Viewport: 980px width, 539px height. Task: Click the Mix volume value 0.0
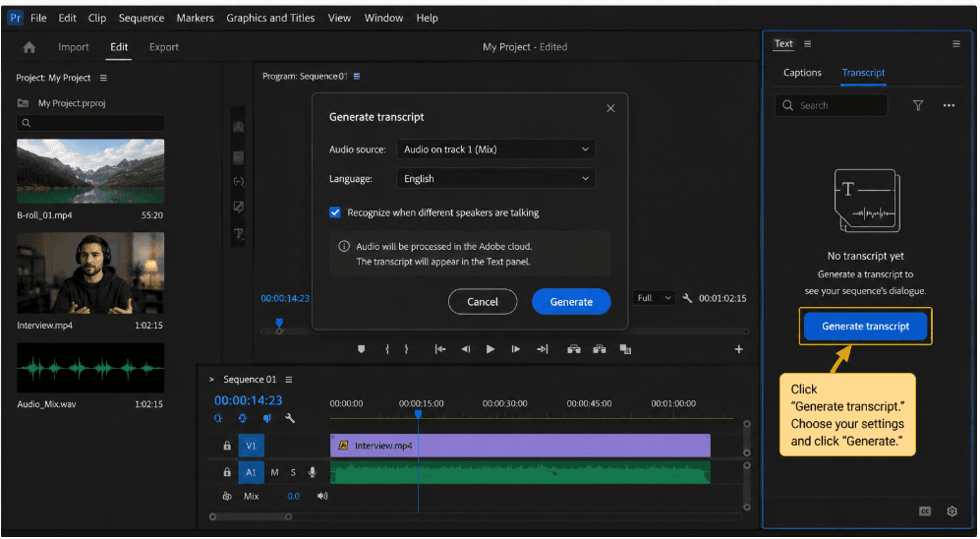[x=293, y=497]
